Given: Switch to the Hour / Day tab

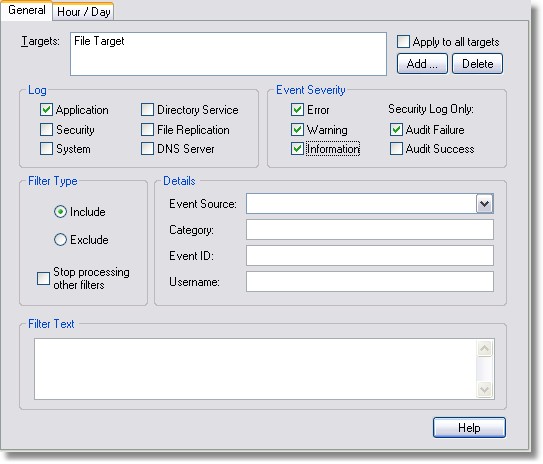Looking at the screenshot, I should pos(83,12).
